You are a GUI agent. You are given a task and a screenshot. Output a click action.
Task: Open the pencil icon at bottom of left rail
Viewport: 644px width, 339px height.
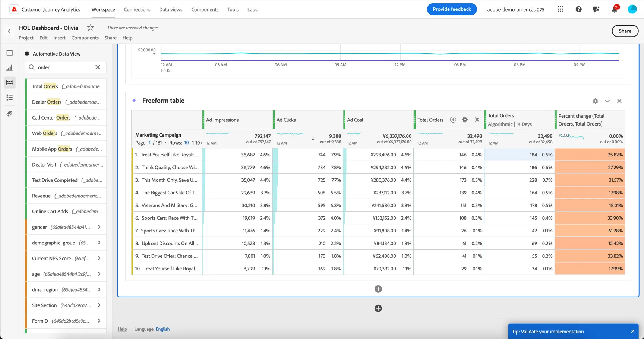click(10, 114)
